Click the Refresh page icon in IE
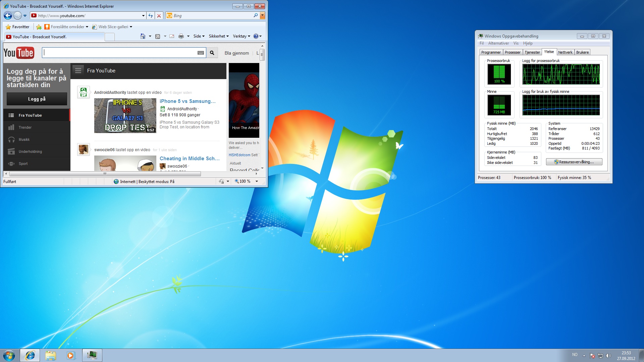The image size is (644, 362). click(x=151, y=15)
